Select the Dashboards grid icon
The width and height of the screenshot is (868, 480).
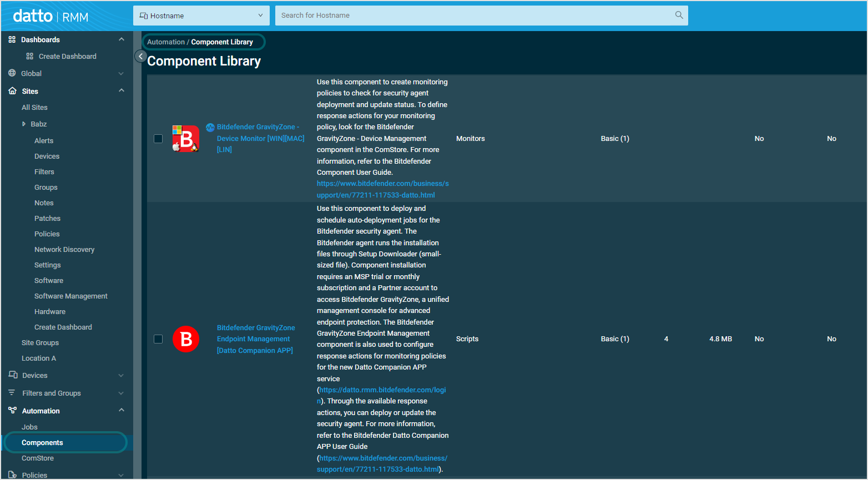[11, 39]
